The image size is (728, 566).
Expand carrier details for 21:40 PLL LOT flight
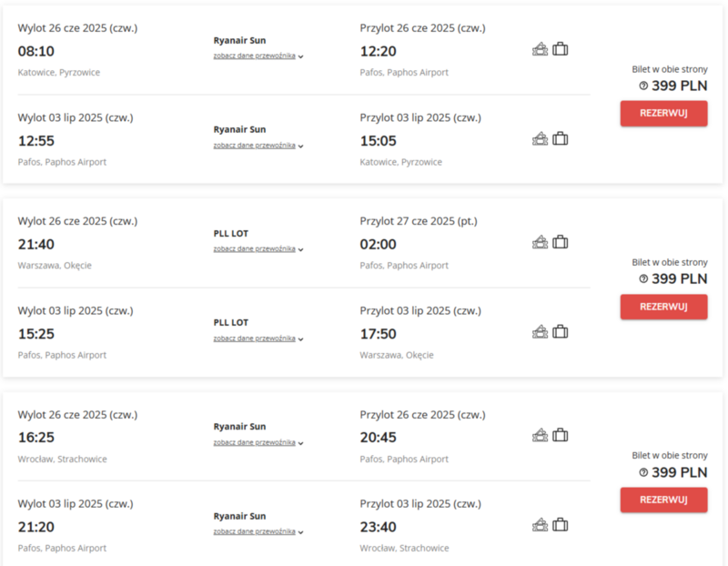click(x=258, y=248)
